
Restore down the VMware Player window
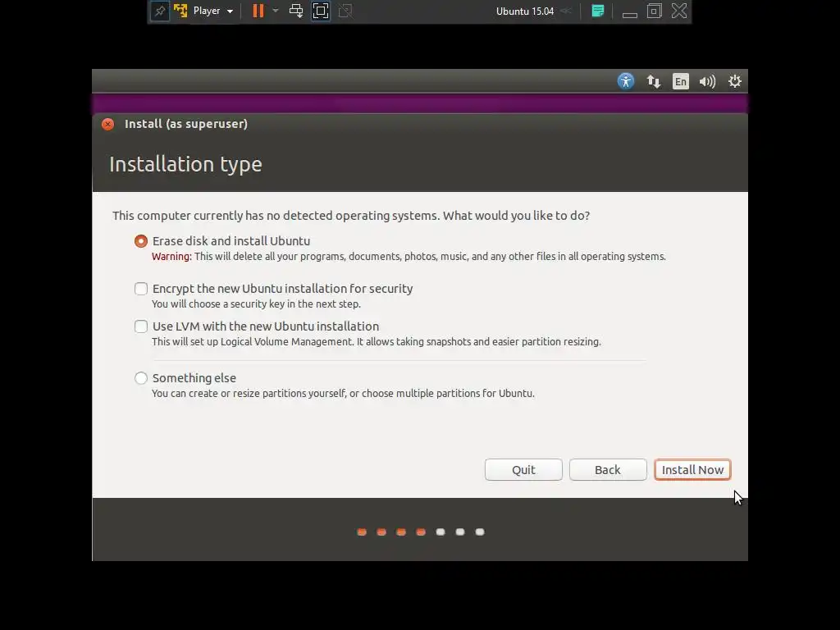[x=654, y=11]
